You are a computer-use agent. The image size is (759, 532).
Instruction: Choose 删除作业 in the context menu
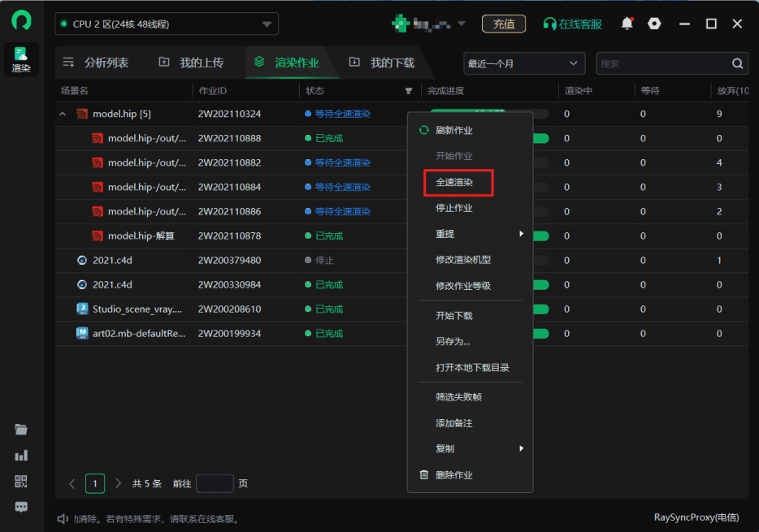coord(453,475)
